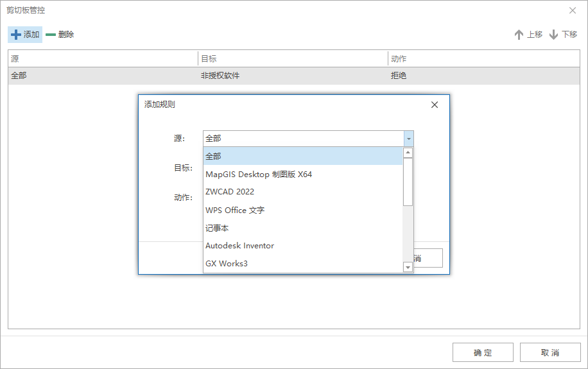Close the 添加规则 dialog

[x=434, y=105]
